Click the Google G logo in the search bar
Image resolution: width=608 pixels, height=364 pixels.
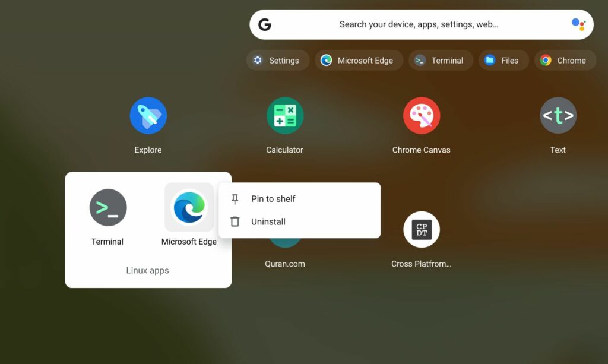pos(265,24)
